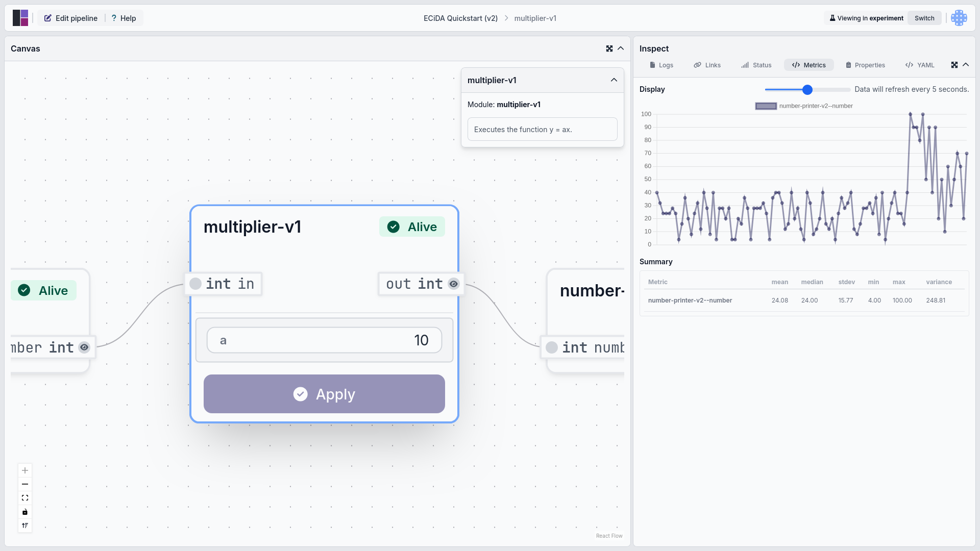Open Edit pipeline mode
980x551 pixels.
(x=71, y=18)
